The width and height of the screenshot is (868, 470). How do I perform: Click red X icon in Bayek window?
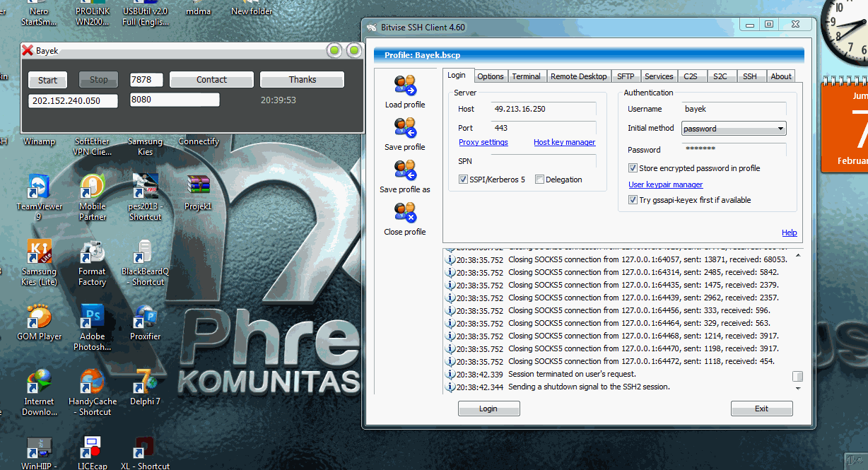[28, 50]
